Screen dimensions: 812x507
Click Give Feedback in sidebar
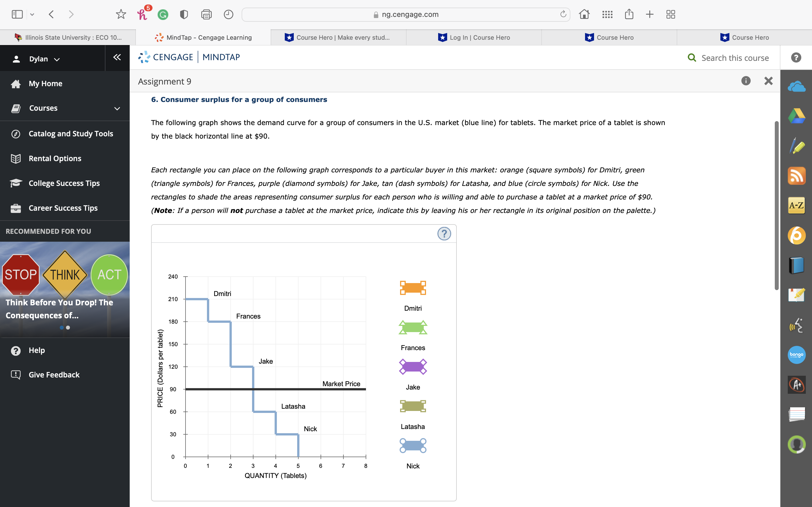pos(54,375)
